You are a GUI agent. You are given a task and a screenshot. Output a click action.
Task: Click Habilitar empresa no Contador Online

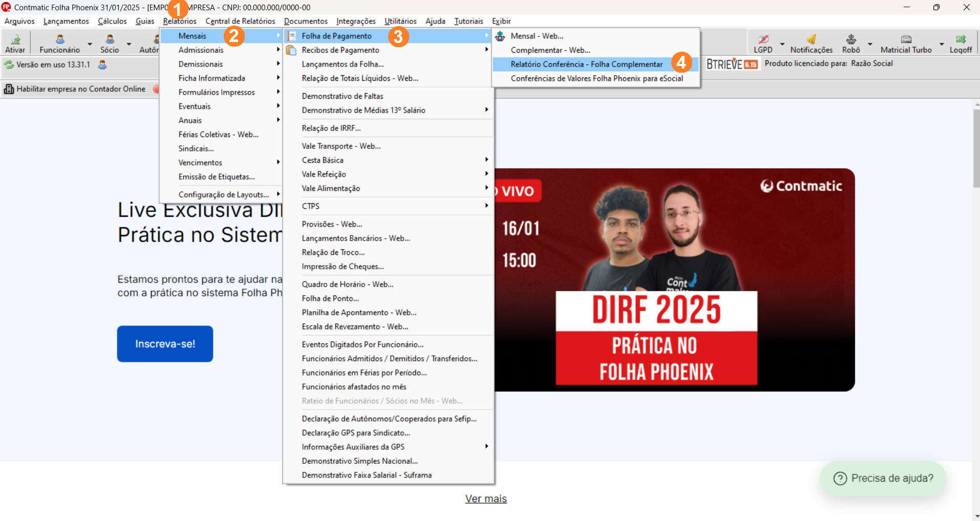pos(81,89)
